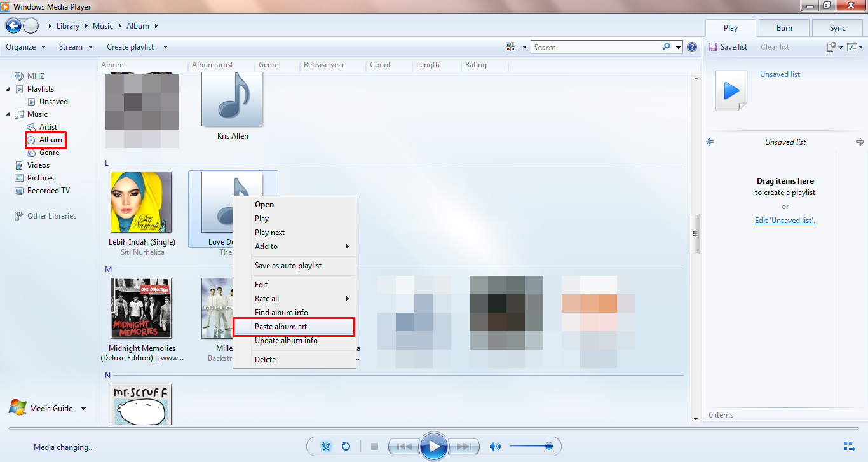Expand the Add to submenu
This screenshot has height=462, width=868.
294,247
